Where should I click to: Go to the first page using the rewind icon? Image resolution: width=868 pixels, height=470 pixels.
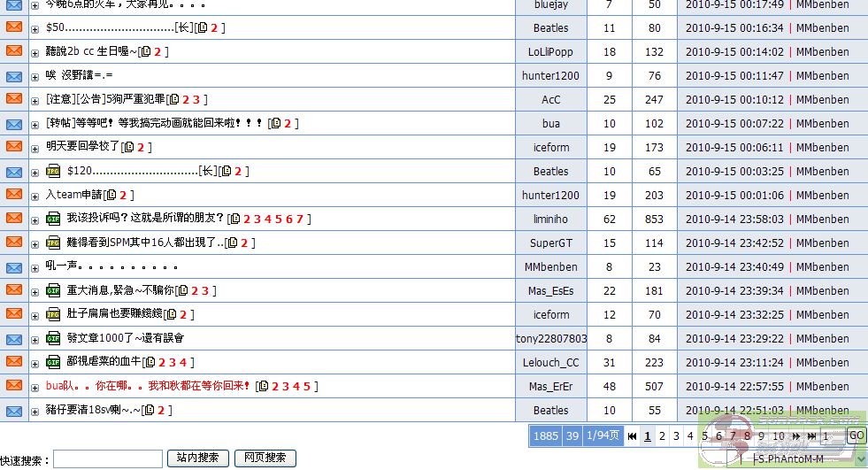tap(632, 436)
